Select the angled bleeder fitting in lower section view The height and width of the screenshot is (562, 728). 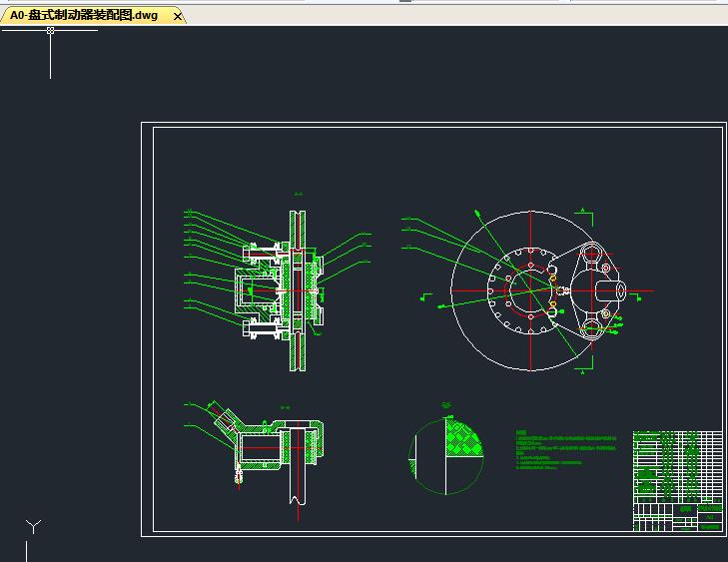(x=225, y=419)
